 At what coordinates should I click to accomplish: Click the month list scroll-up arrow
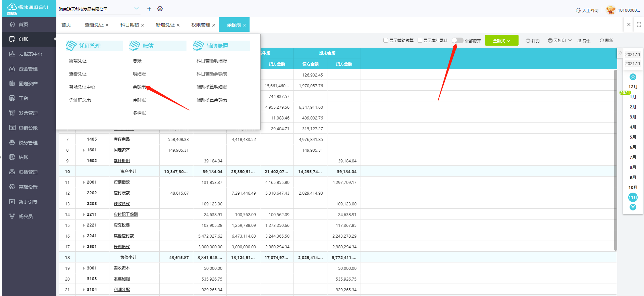click(x=633, y=77)
